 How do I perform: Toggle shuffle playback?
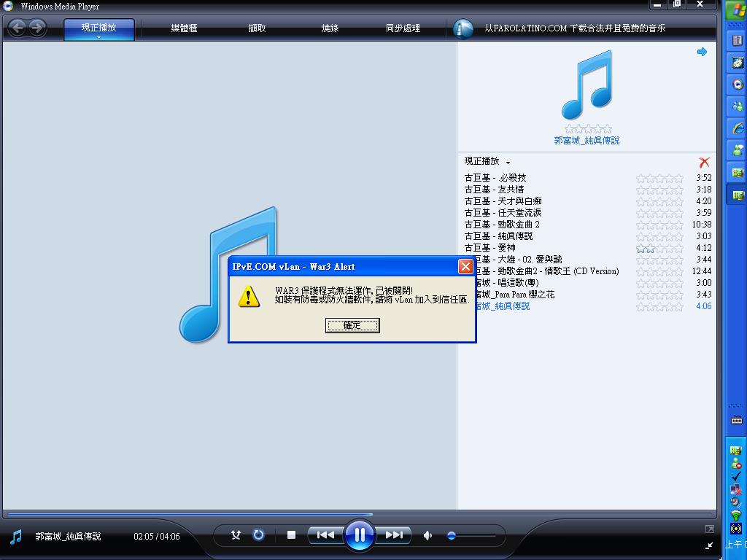pyautogui.click(x=236, y=535)
